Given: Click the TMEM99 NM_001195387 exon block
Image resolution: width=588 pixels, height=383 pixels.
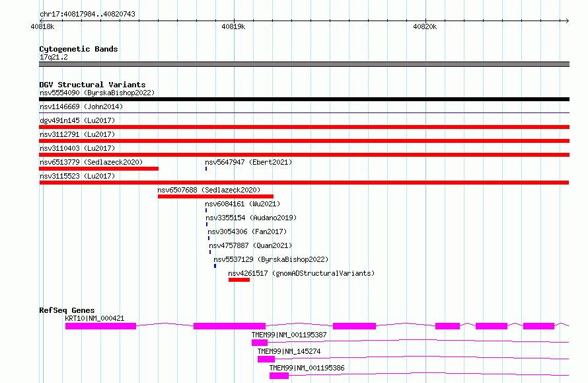Looking at the screenshot, I should pos(260,343).
